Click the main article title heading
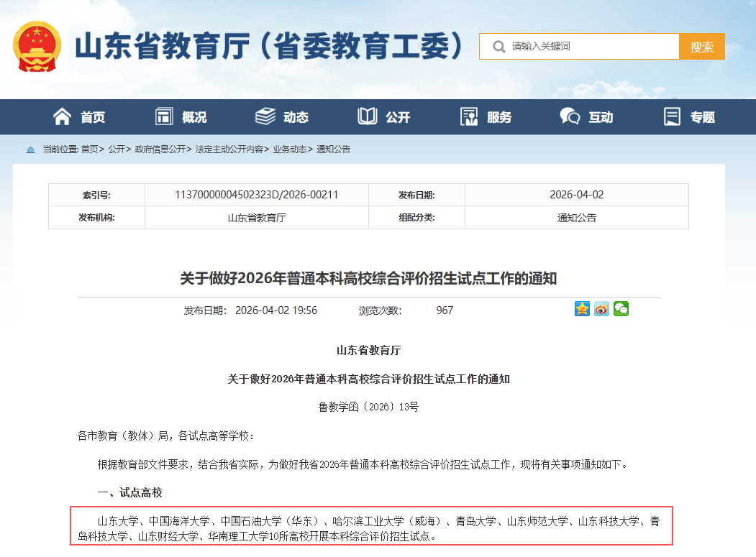 [x=368, y=279]
